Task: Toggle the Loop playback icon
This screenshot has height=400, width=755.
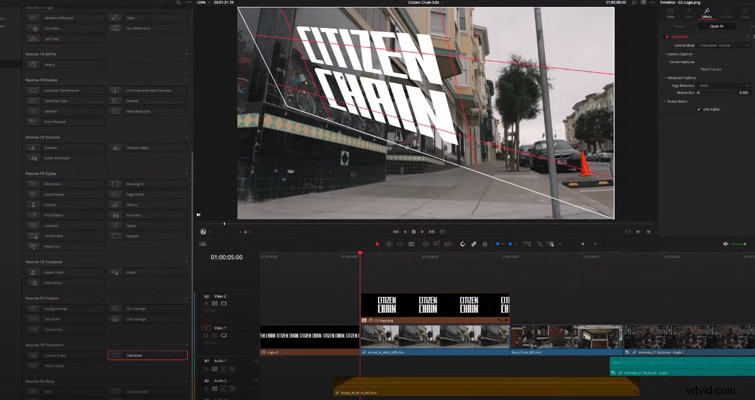Action: pos(443,232)
